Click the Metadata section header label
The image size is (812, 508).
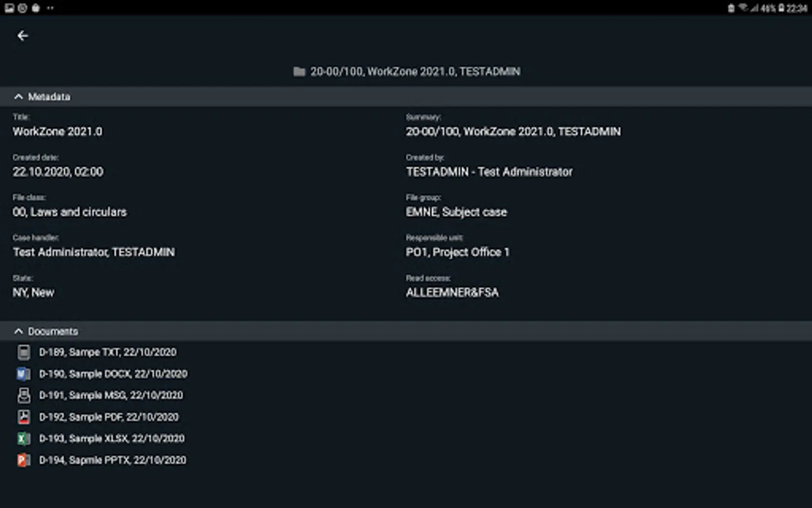(x=50, y=97)
